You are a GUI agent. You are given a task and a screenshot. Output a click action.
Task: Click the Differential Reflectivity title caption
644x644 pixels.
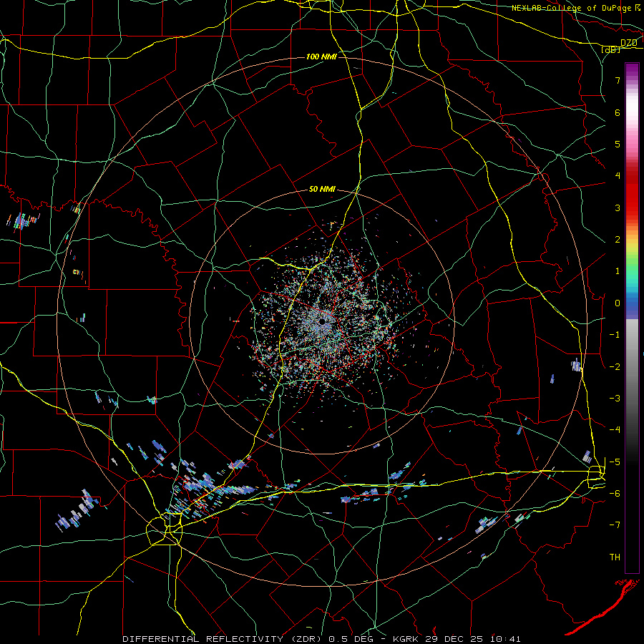tap(321, 639)
